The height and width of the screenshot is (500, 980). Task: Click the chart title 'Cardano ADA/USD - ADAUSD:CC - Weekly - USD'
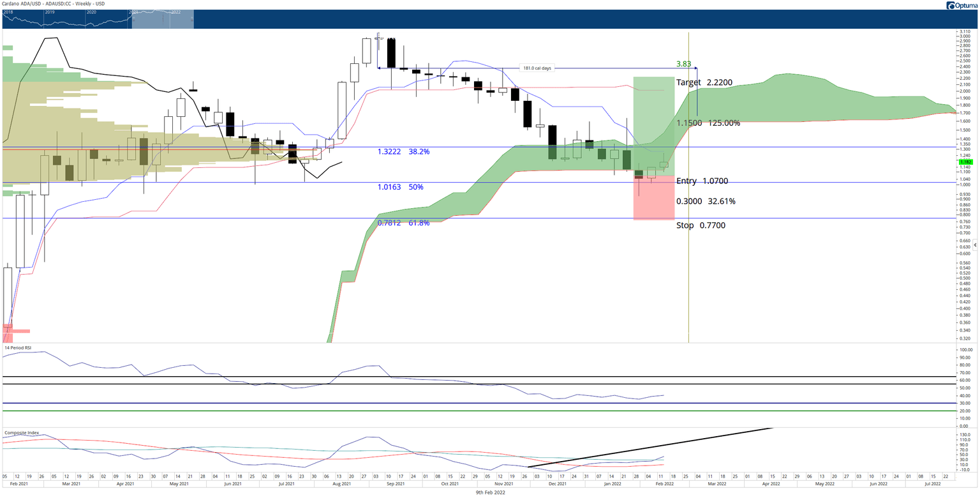(x=54, y=4)
